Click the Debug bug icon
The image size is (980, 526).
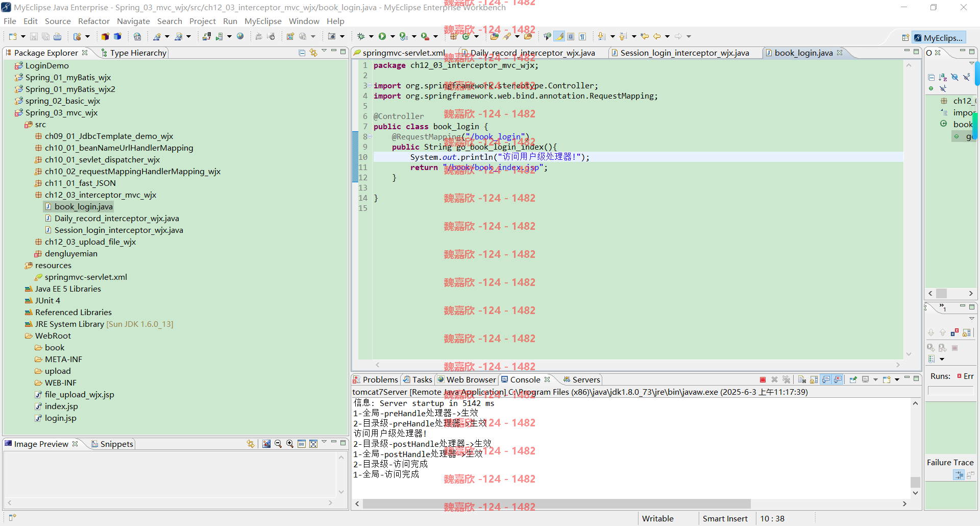(361, 36)
